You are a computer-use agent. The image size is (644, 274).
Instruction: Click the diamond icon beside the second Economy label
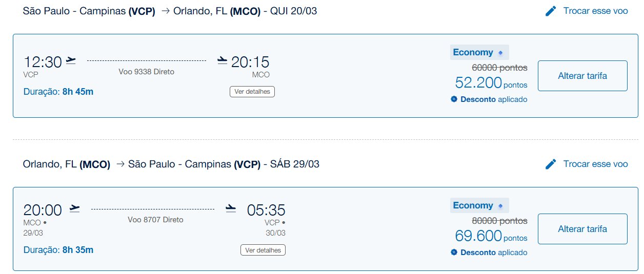500,206
